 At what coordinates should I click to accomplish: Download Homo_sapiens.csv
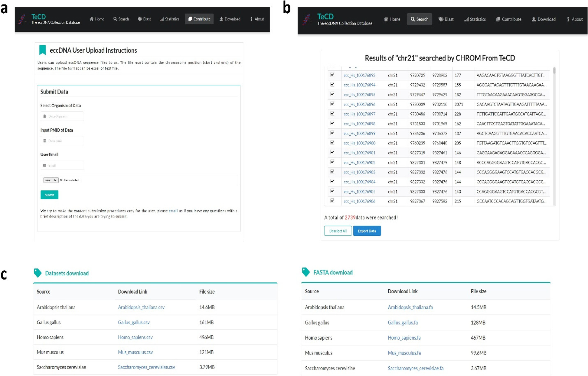coord(135,337)
